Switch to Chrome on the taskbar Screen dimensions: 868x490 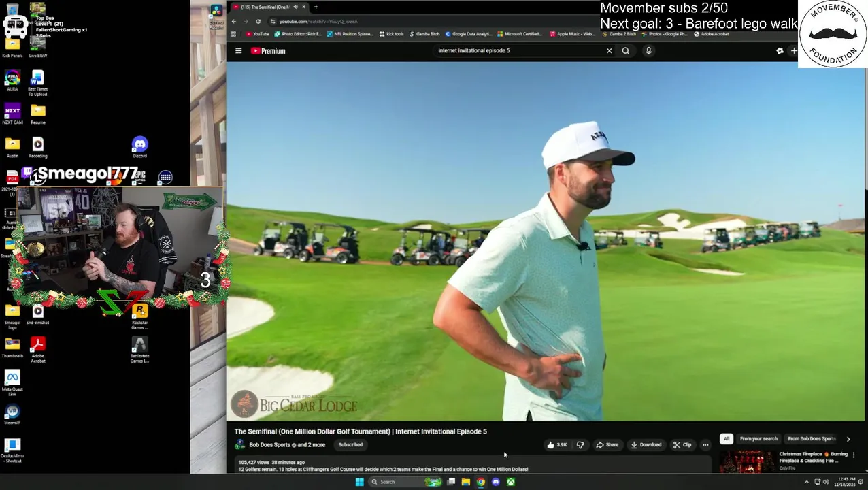pos(481,482)
